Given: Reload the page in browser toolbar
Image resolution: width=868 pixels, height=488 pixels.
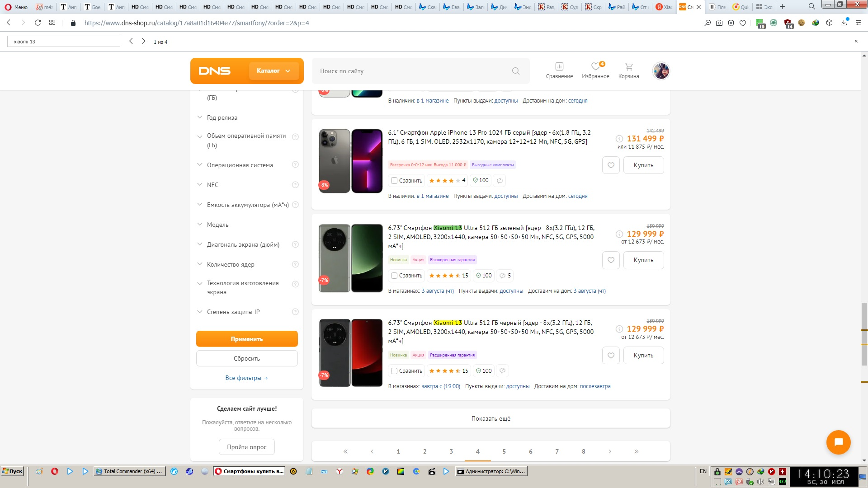Looking at the screenshot, I should tap(38, 23).
